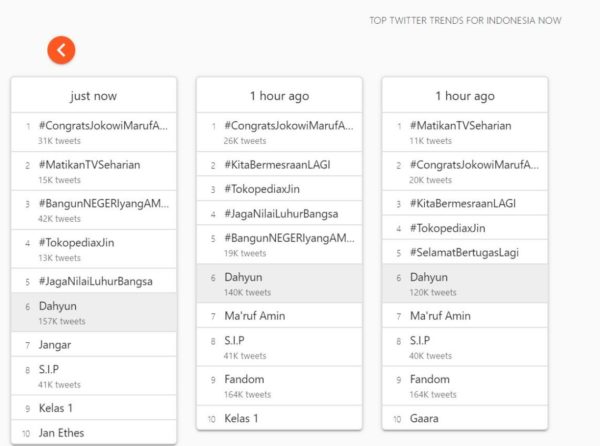The width and height of the screenshot is (600, 446).
Task: Open the Fandom trend in the middle column
Action: 246,386
